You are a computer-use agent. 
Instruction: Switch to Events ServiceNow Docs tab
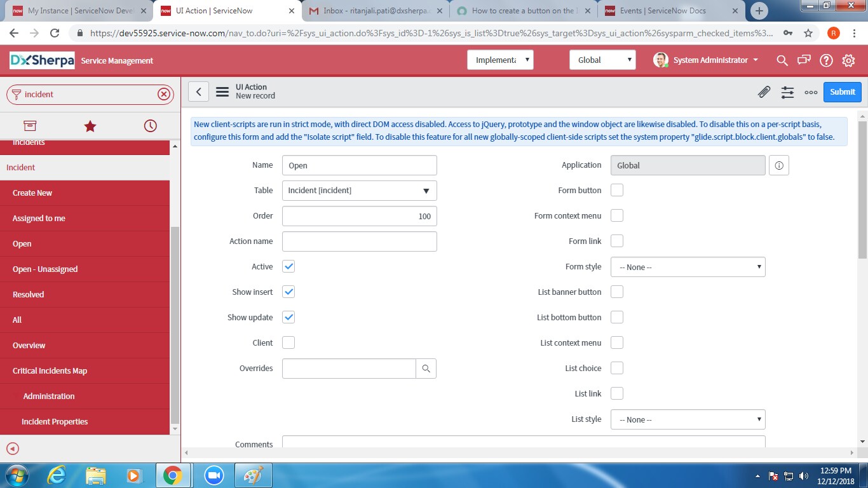coord(670,11)
